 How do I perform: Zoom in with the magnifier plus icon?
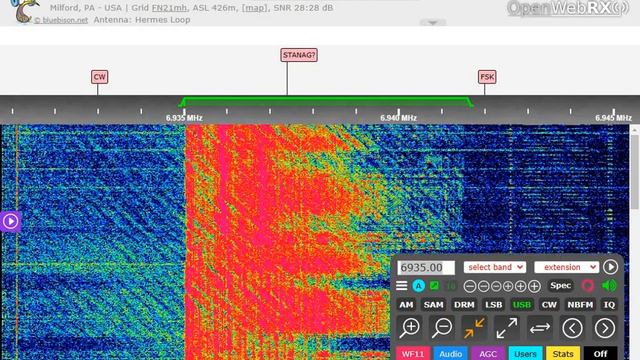pos(409,328)
